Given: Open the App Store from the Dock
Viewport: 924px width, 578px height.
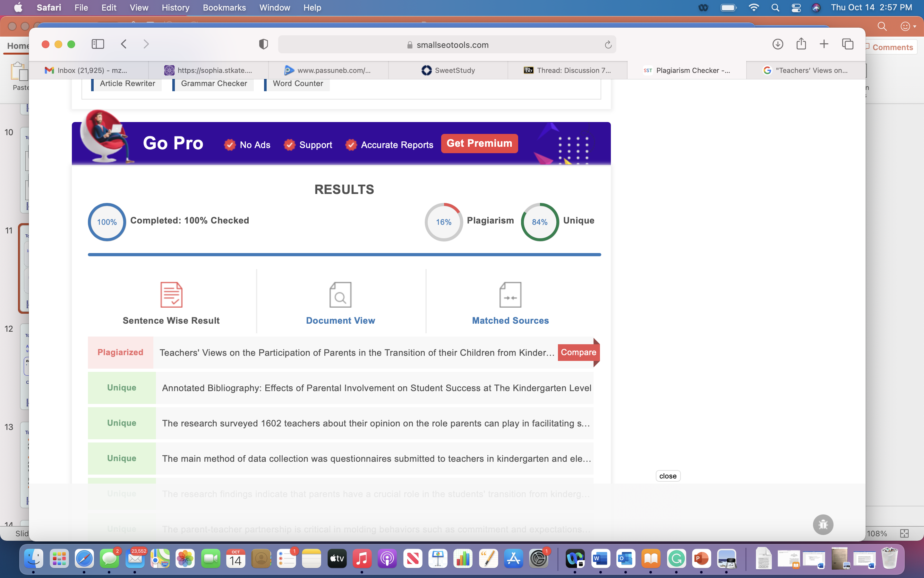Looking at the screenshot, I should pyautogui.click(x=514, y=559).
